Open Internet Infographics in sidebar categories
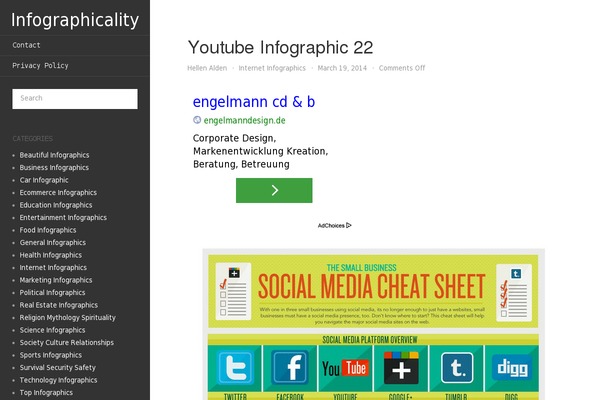The height and width of the screenshot is (400, 600). point(53,268)
